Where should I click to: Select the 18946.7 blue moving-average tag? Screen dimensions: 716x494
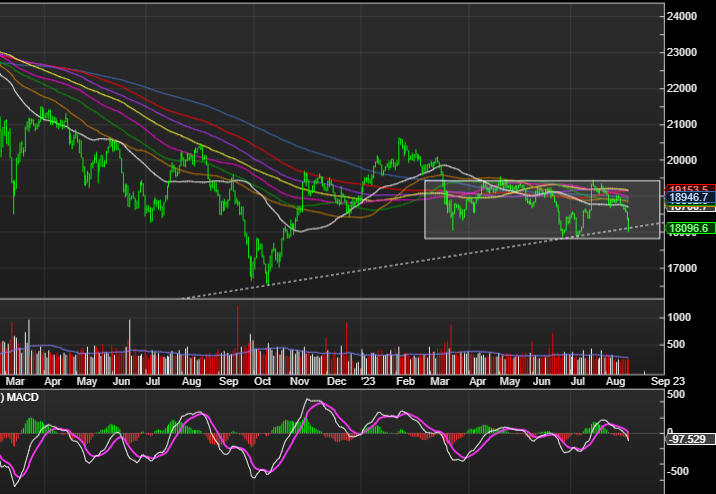690,198
